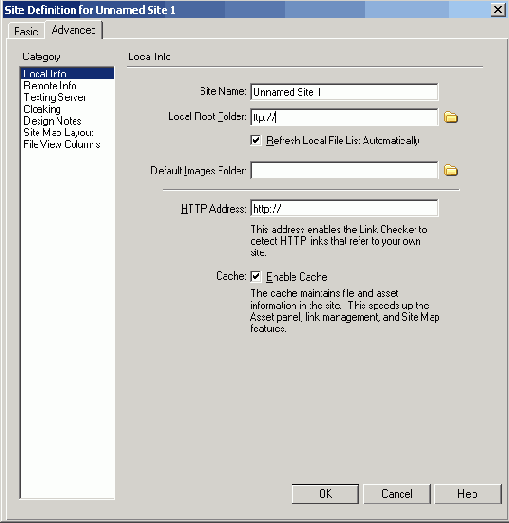Toggle Refresh Local File List Automatically checkbox
Screen dimensions: 509x523
tap(256, 140)
